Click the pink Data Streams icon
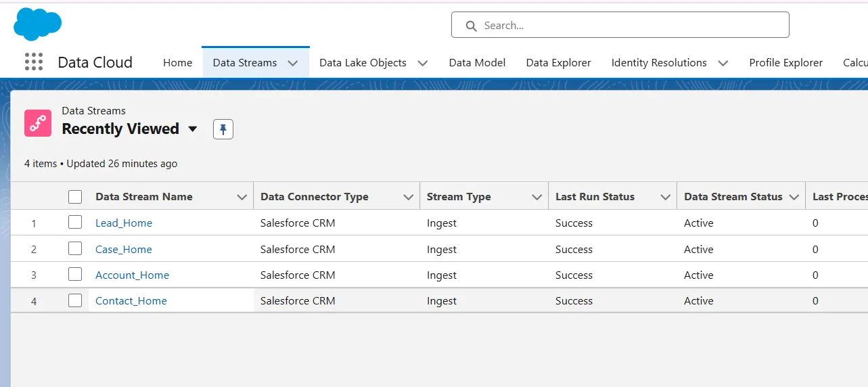Screen dimensions: 868x387 click(x=38, y=123)
